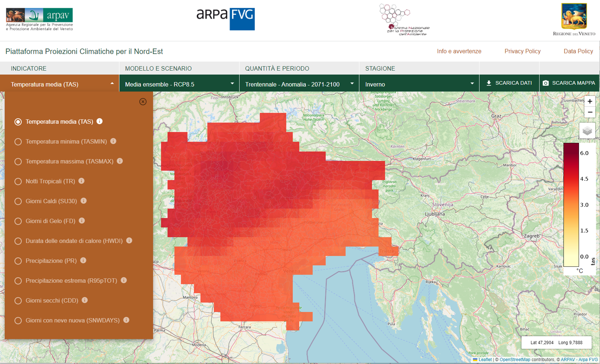This screenshot has width=600, height=364.
Task: Open the map layers control
Action: (587, 131)
